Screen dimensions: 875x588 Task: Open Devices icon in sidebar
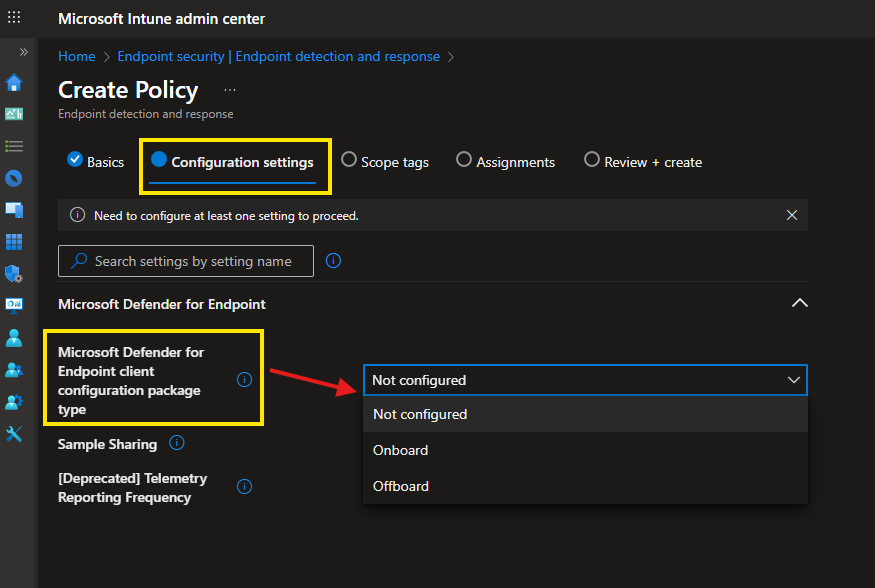click(14, 210)
